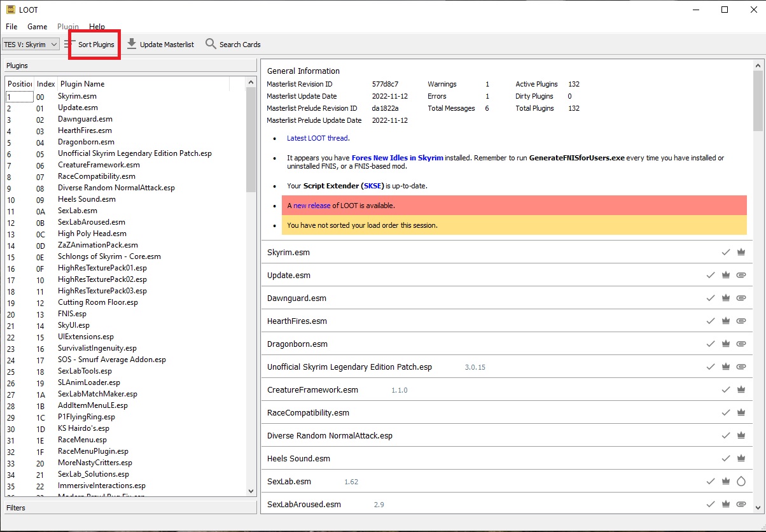Sort by the Index column header
This screenshot has height=532, width=766.
(46, 84)
